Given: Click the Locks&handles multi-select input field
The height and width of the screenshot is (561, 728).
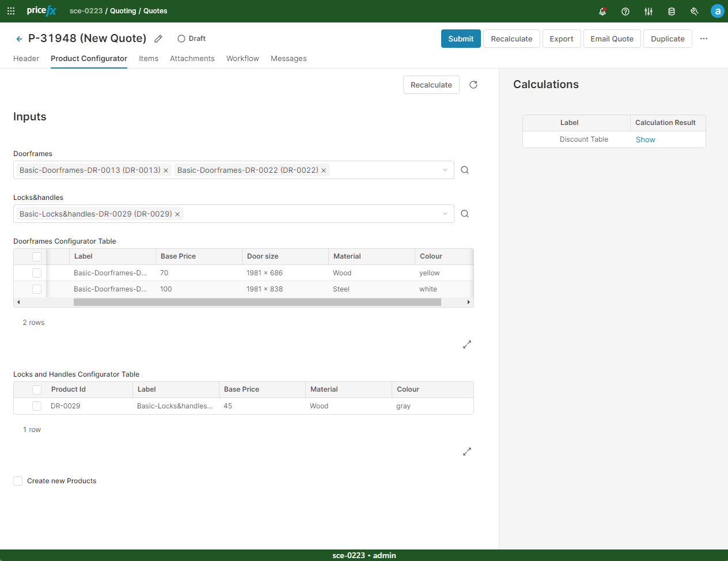Looking at the screenshot, I should pyautogui.click(x=234, y=214).
